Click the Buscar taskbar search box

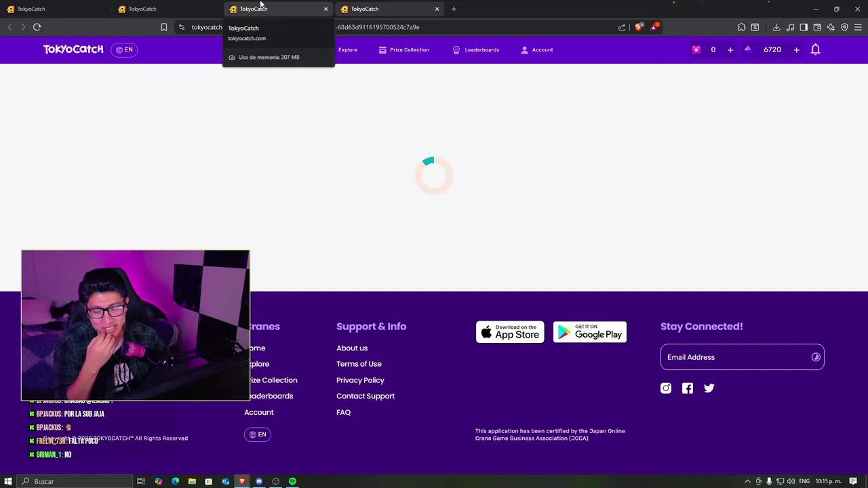click(x=75, y=481)
